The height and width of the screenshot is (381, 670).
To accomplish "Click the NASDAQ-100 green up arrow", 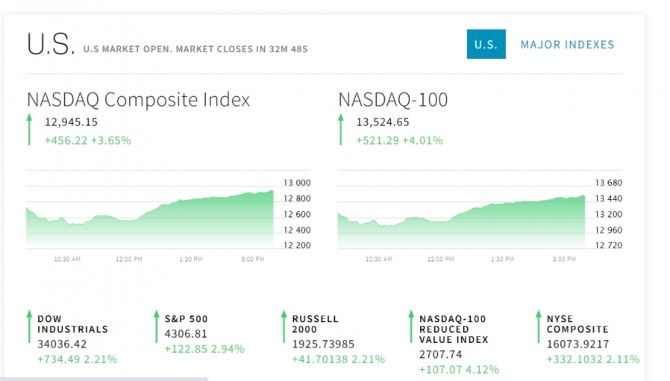I will coord(341,129).
